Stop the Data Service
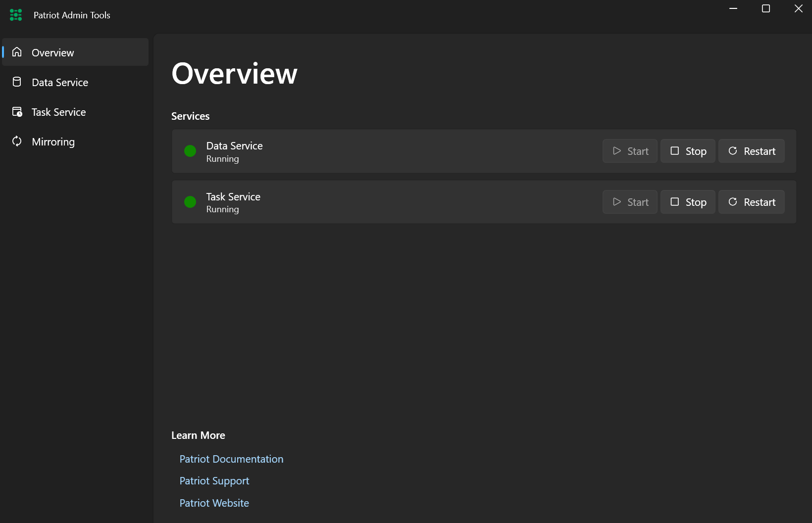812x523 pixels. click(x=688, y=151)
